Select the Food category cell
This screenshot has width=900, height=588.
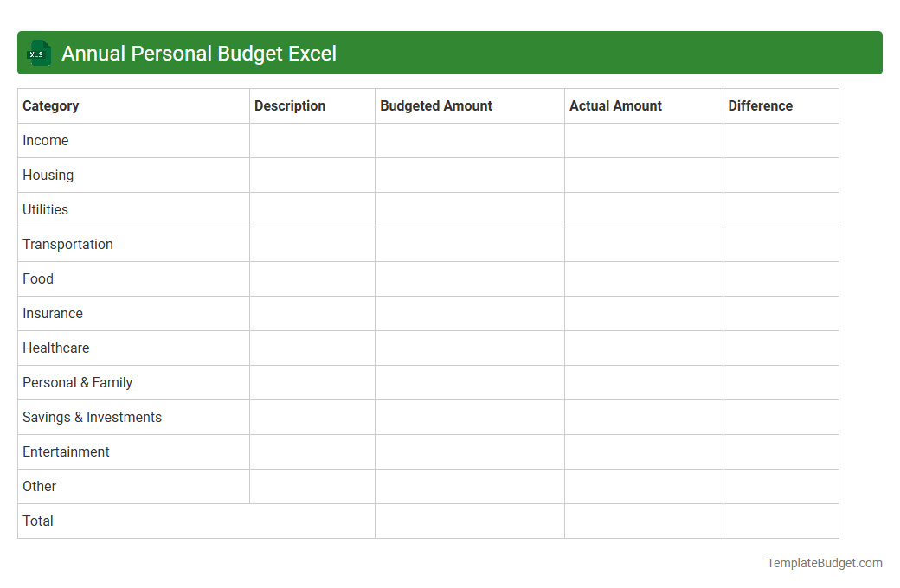(x=37, y=278)
